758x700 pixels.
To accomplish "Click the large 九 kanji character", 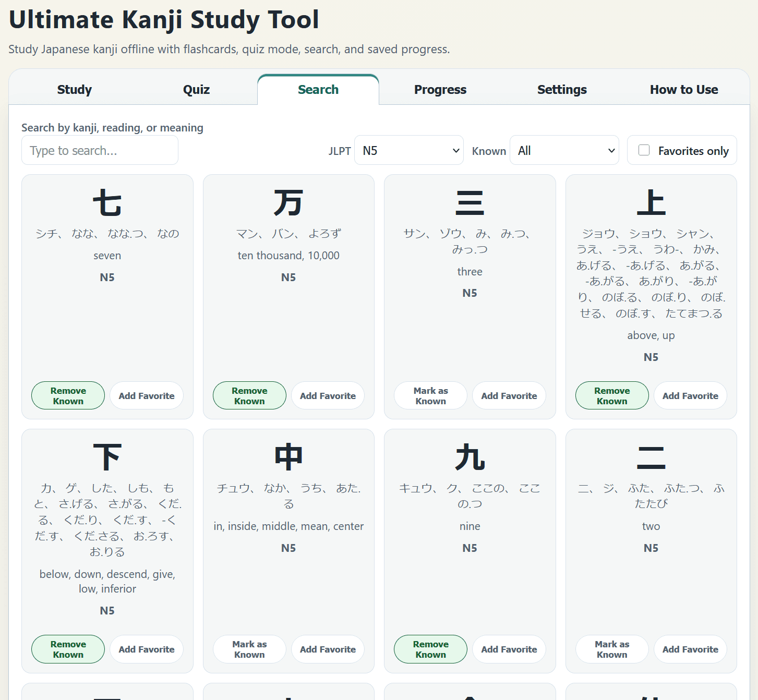I will [470, 457].
